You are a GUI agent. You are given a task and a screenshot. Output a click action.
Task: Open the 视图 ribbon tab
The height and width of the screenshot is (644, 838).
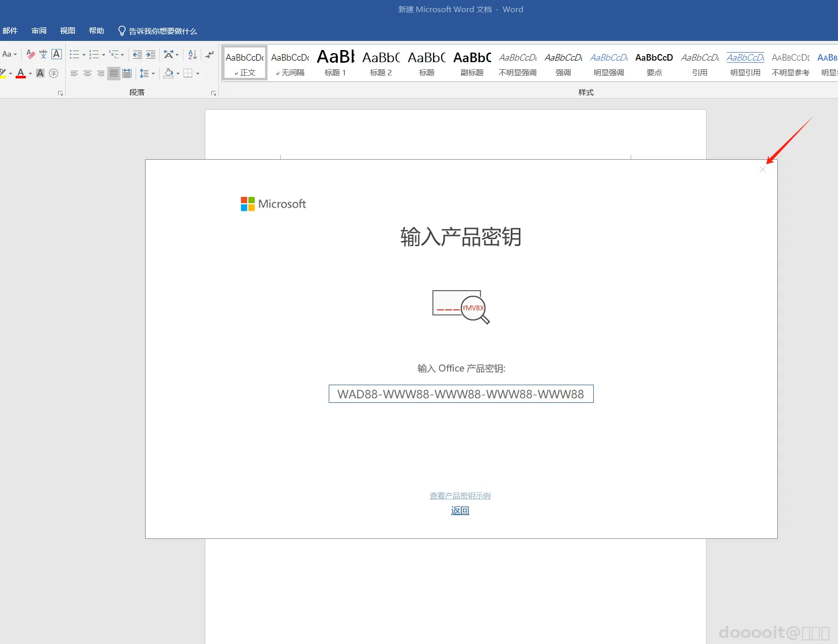pos(68,31)
